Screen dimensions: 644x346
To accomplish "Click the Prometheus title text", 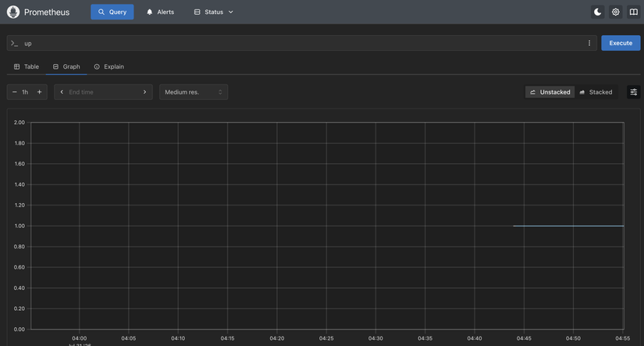I will [x=47, y=12].
